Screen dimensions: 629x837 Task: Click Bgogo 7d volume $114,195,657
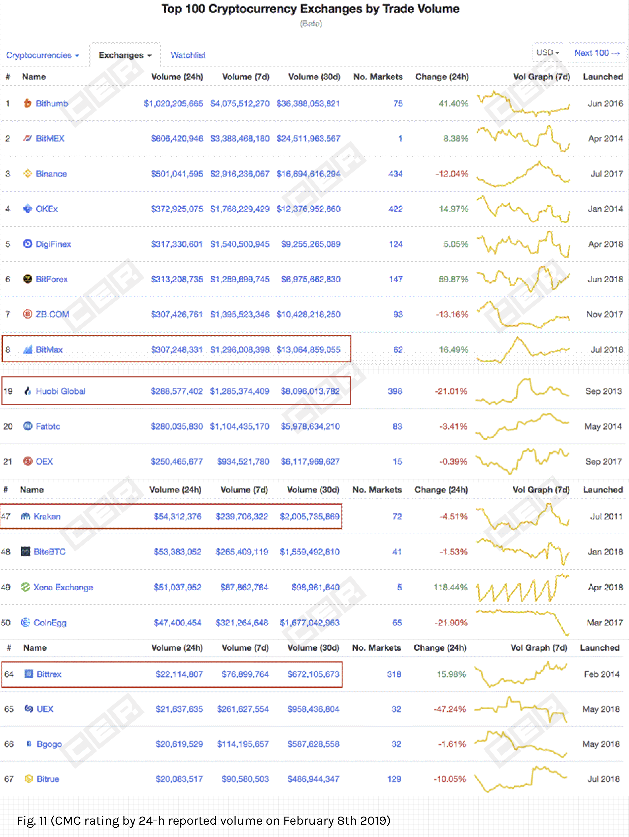point(243,744)
